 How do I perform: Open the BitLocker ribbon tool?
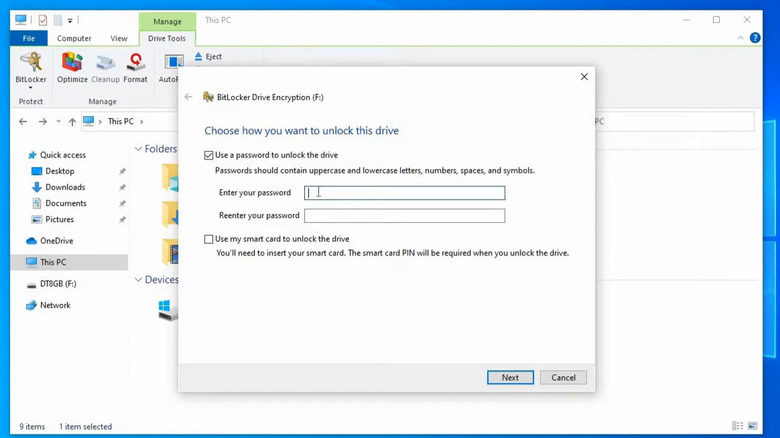click(x=31, y=68)
